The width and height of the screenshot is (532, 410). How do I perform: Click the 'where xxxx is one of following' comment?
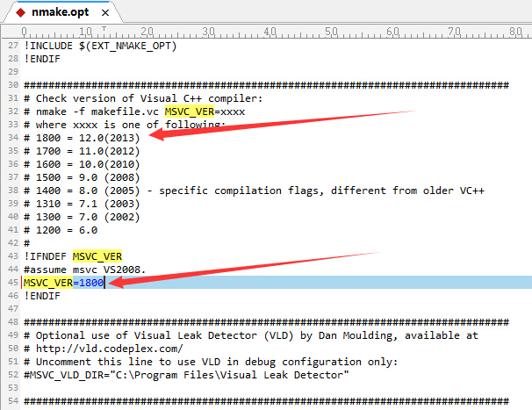click(x=124, y=125)
